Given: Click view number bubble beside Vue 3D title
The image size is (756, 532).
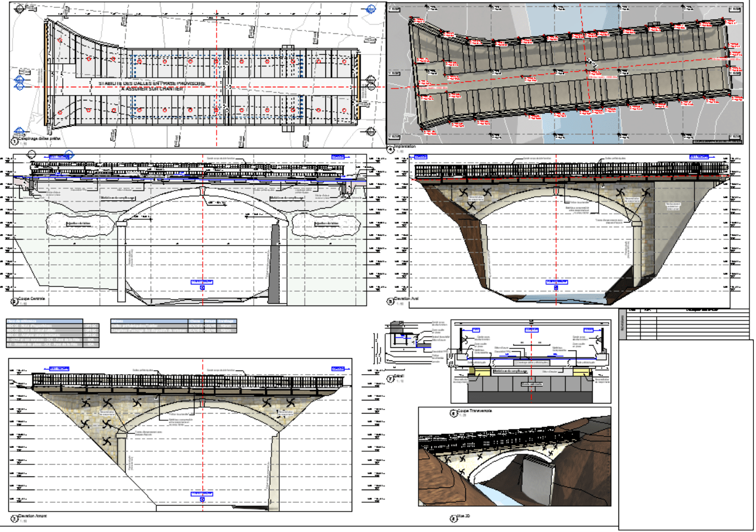Looking at the screenshot, I should pyautogui.click(x=453, y=518).
